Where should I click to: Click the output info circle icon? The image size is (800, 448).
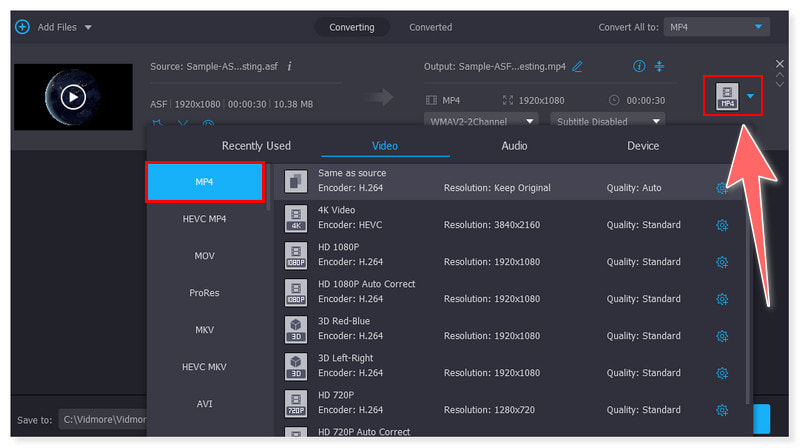[639, 66]
